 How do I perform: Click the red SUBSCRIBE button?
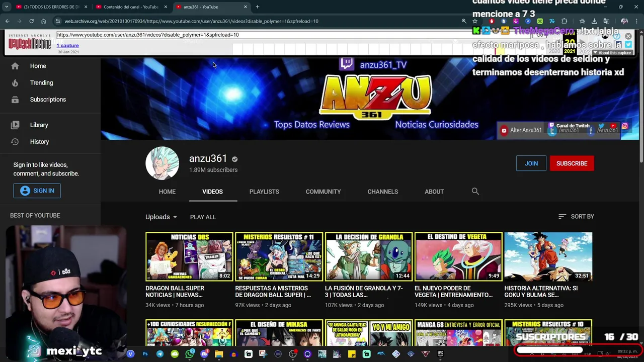[572, 163]
